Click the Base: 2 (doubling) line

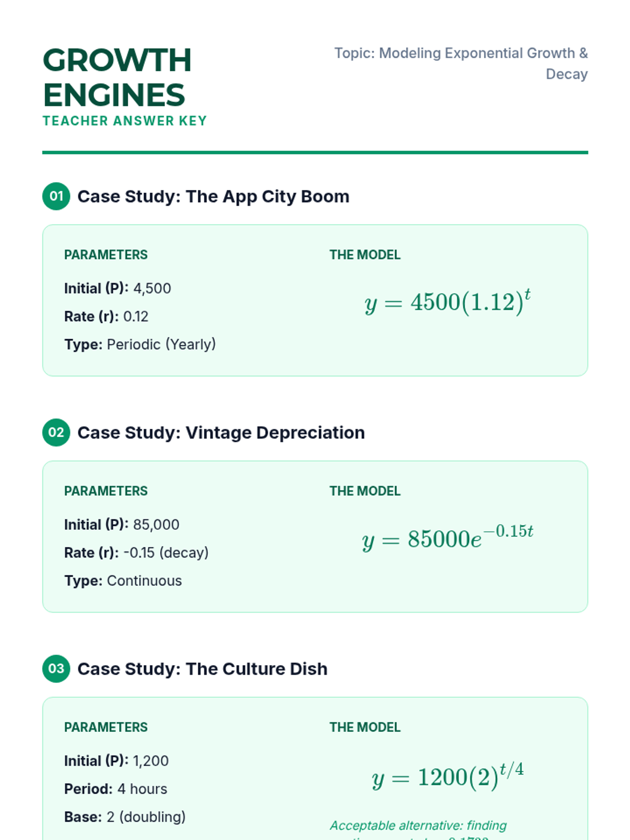(x=125, y=817)
